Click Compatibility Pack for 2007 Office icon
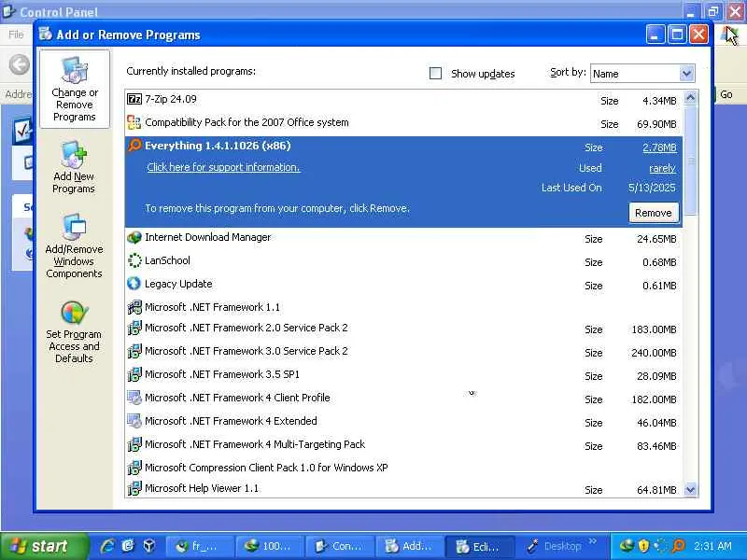 click(134, 122)
